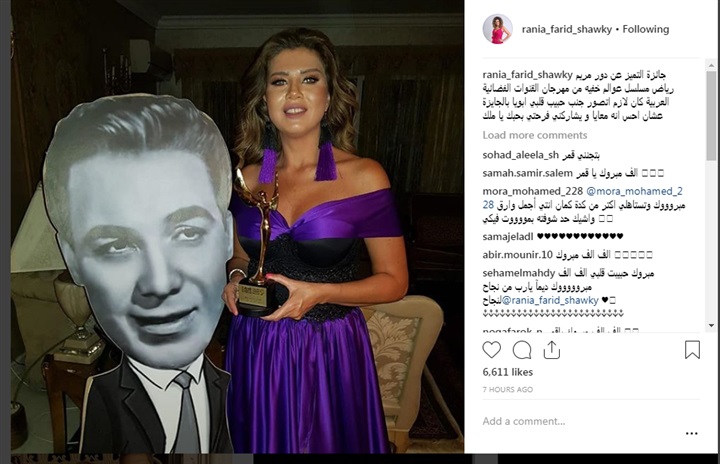Visit samah.samir.salem's profile
The image size is (720, 464).
coord(528,174)
